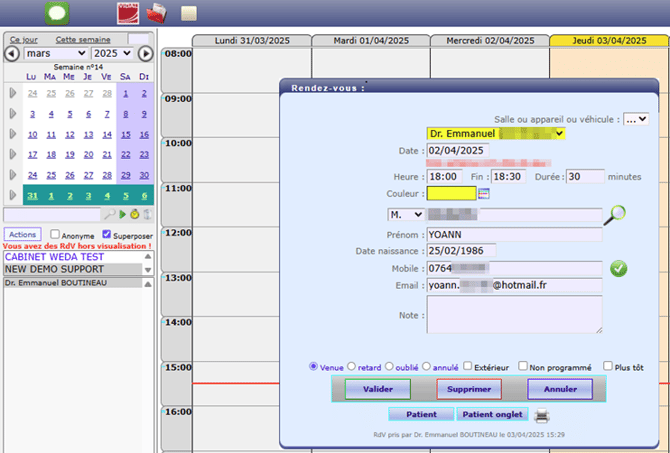
Task: Open the Patient button
Action: pos(421,414)
